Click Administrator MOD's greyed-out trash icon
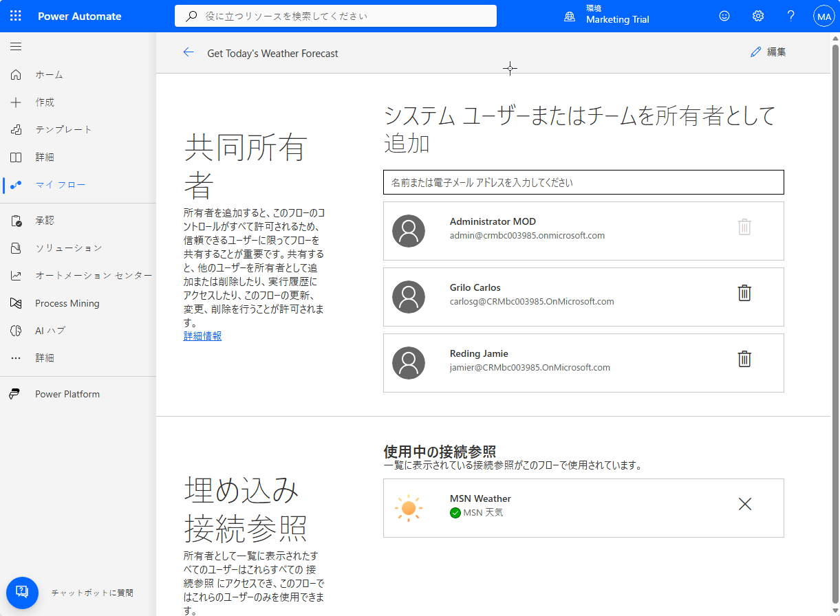The image size is (840, 616). [744, 227]
